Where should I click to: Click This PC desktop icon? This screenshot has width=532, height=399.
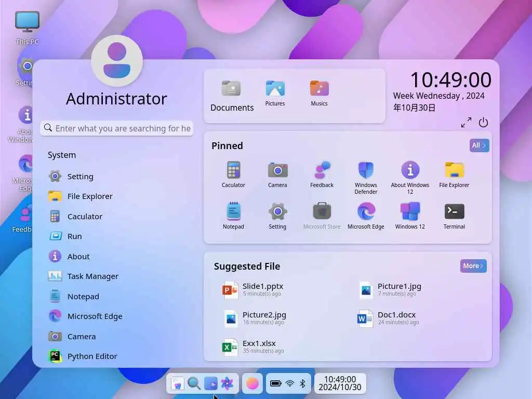(27, 28)
